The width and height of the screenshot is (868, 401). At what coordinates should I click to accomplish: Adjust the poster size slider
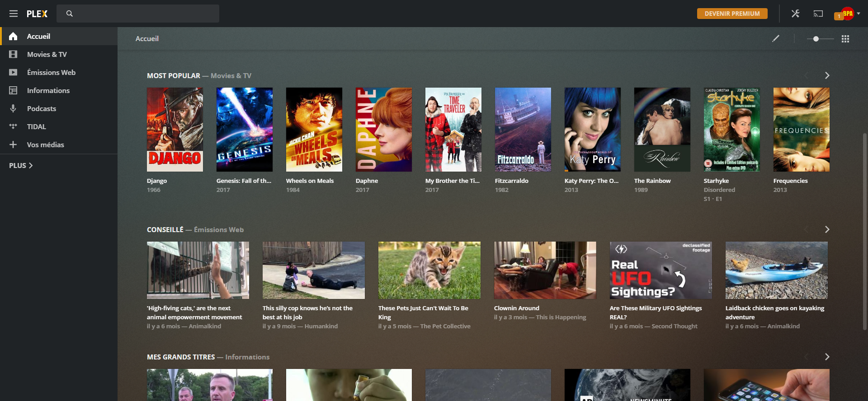click(816, 39)
